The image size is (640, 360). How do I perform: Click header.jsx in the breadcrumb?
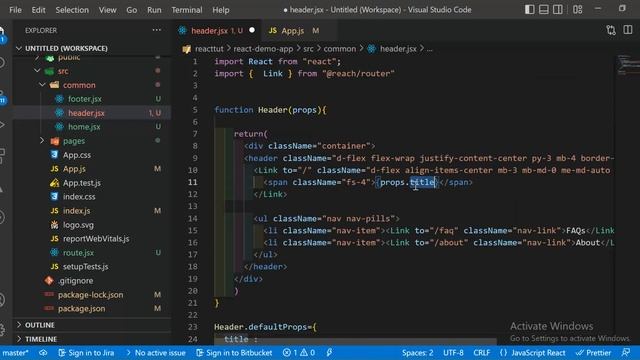pos(398,49)
